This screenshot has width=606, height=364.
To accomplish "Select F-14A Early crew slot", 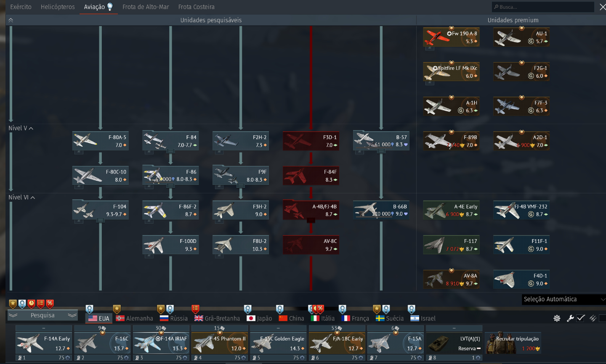I will pos(44,343).
